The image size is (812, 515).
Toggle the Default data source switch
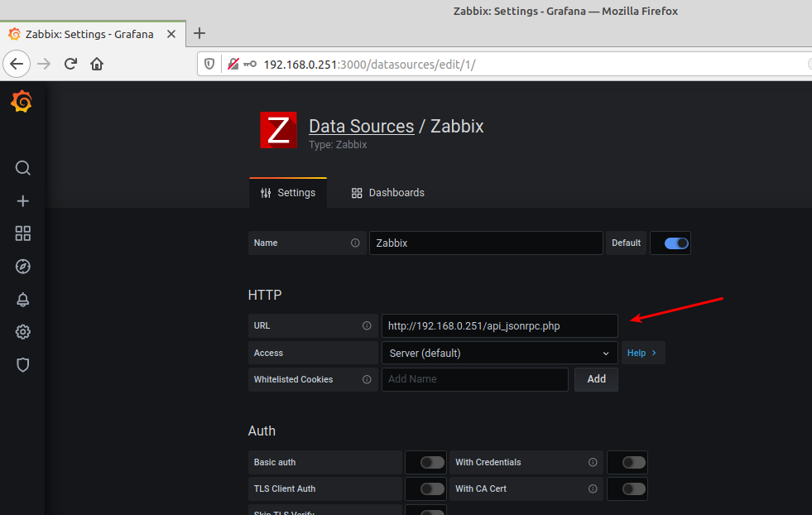point(675,243)
